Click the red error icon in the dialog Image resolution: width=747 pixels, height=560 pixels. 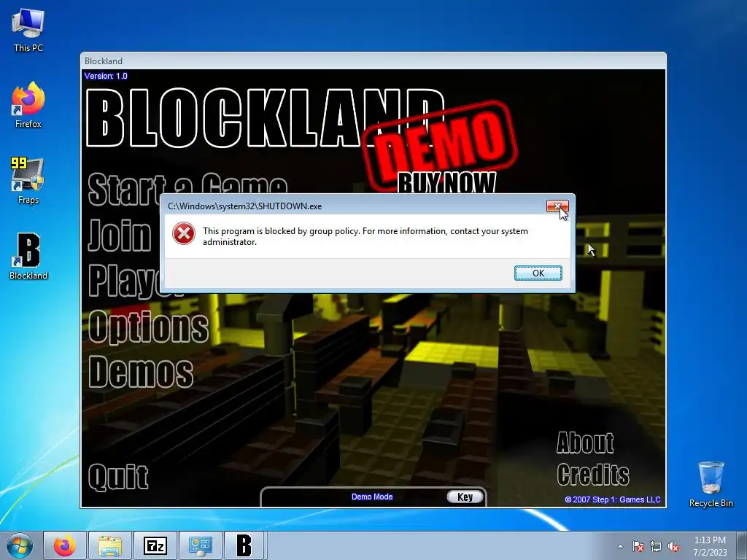point(184,234)
